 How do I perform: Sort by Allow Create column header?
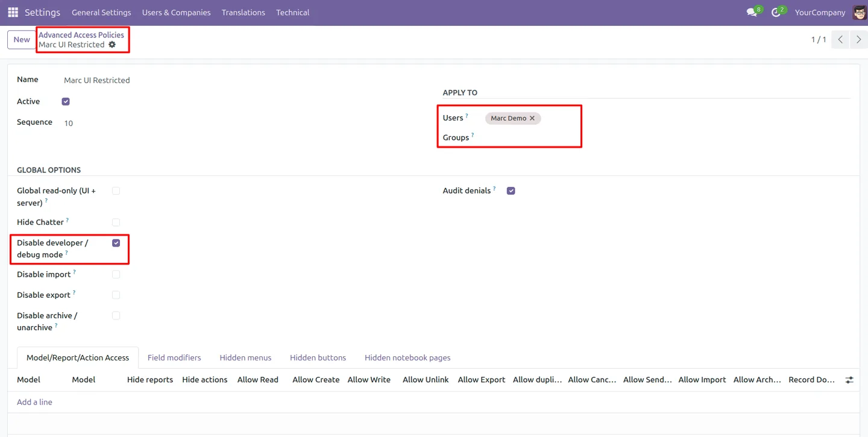[x=316, y=380]
